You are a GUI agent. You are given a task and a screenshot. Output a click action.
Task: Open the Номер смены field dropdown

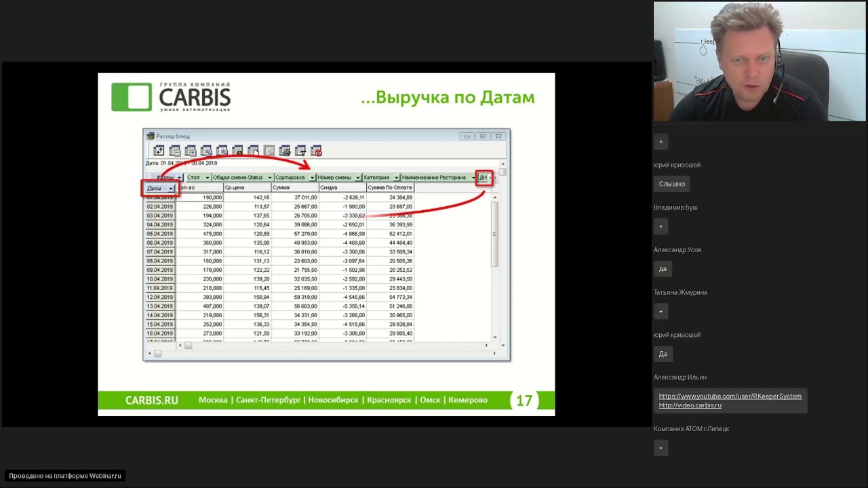(x=357, y=178)
